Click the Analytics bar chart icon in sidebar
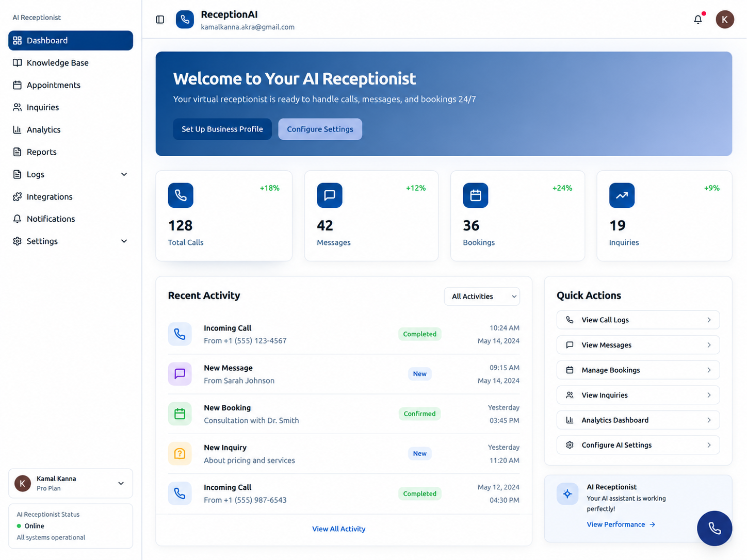Screen dimensions: 747x560 [x=18, y=129]
